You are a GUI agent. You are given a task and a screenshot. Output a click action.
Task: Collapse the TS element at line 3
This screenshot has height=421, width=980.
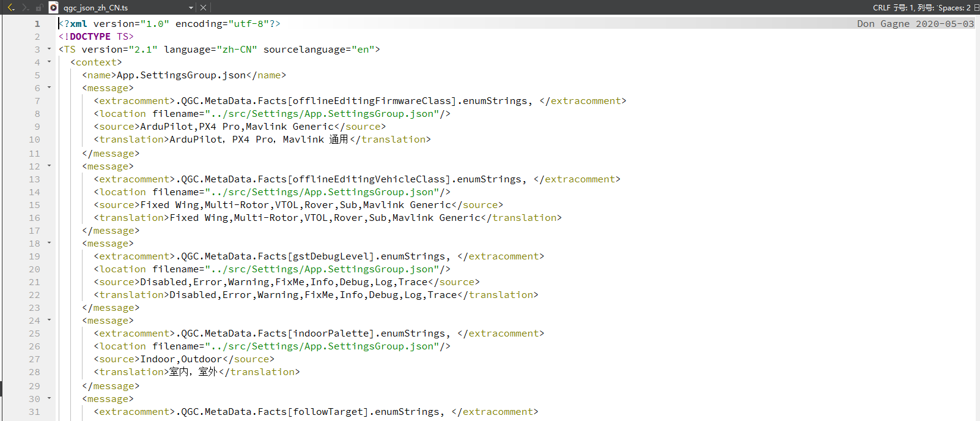pyautogui.click(x=50, y=49)
